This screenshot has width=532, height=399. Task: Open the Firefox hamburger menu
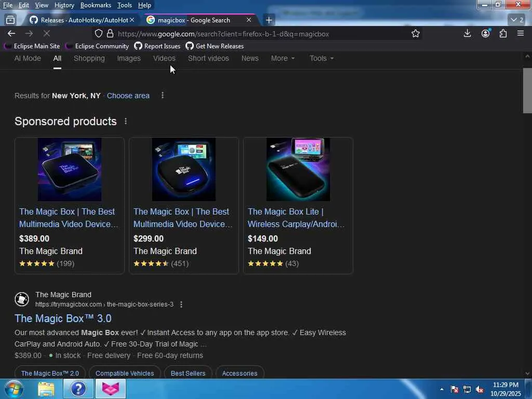pos(521,33)
